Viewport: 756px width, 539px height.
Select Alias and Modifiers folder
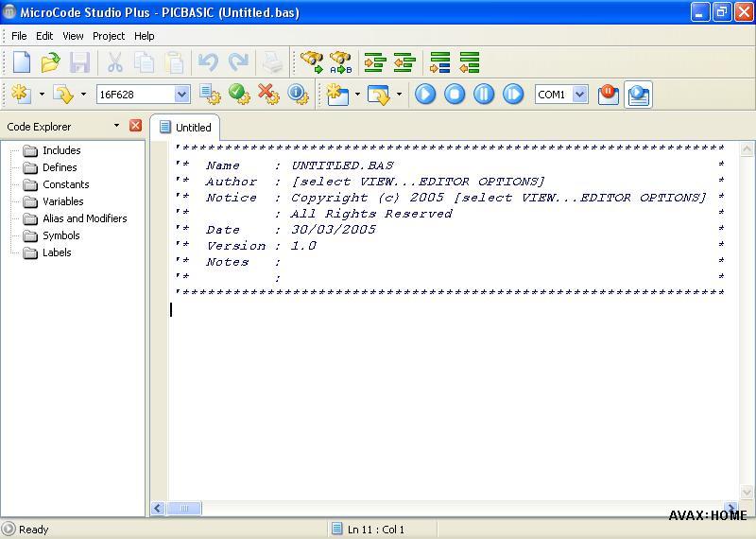click(x=84, y=218)
